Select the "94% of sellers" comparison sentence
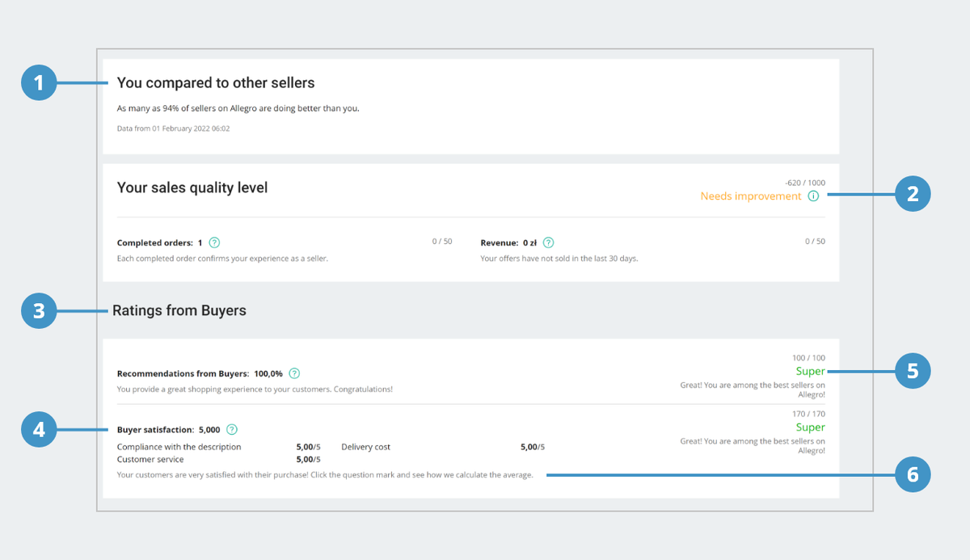Viewport: 970px width, 560px height. pyautogui.click(x=238, y=108)
